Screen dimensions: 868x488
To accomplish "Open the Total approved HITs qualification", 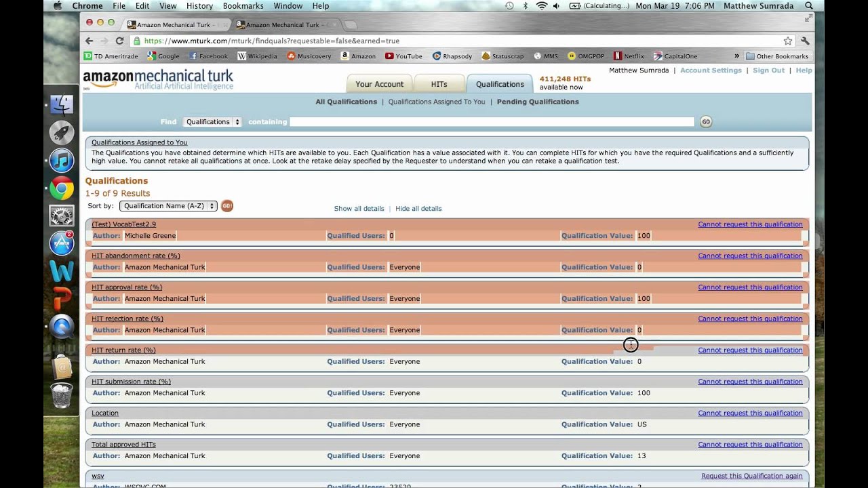I will click(x=123, y=445).
